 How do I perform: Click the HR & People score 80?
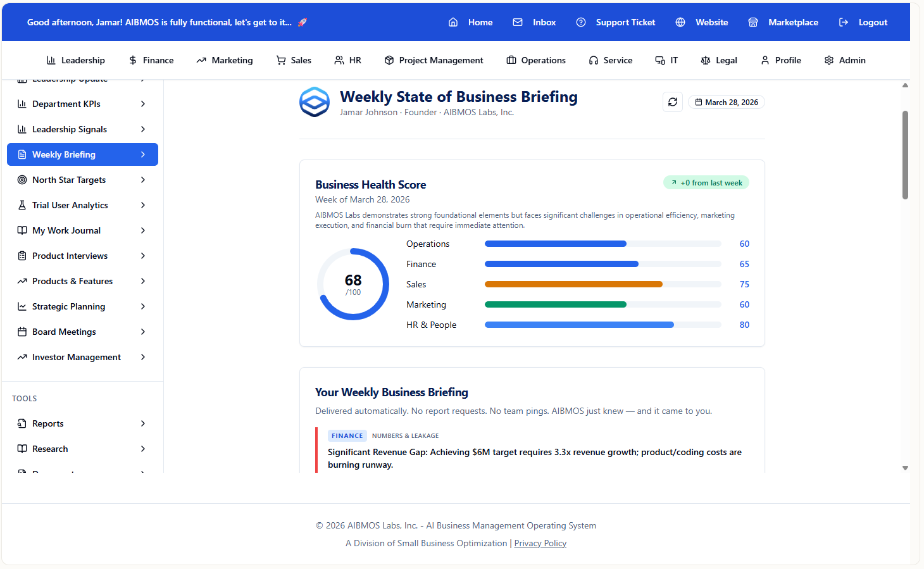pos(744,325)
